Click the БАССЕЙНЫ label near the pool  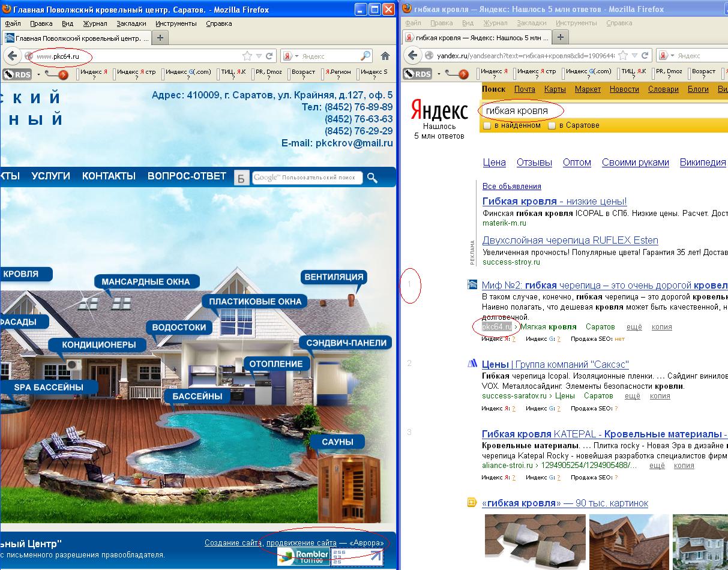pos(197,396)
